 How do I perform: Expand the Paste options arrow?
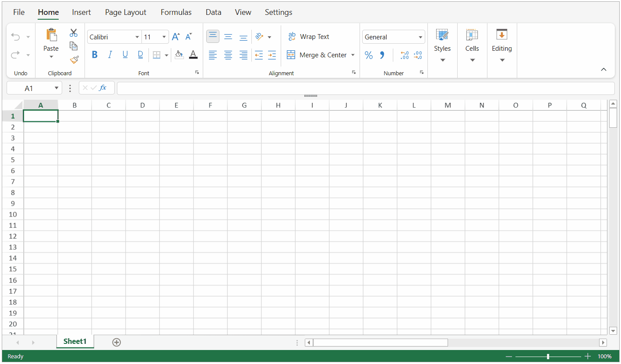[x=51, y=56]
